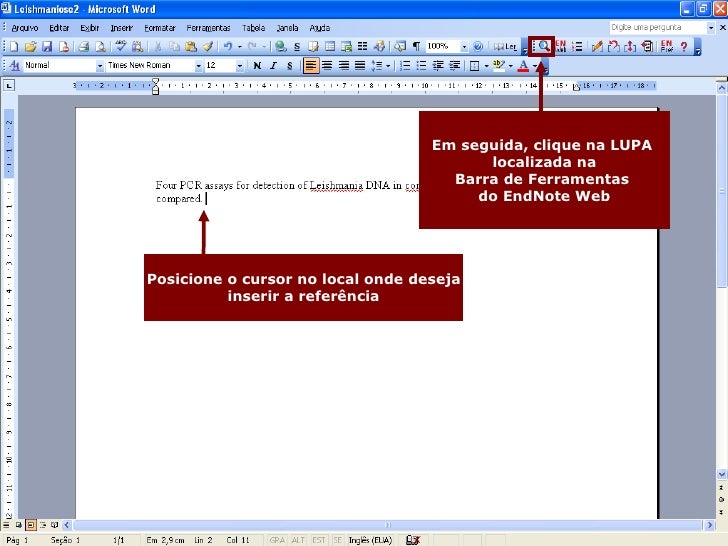Open the Exibir menu
This screenshot has height=546, width=728.
point(90,28)
